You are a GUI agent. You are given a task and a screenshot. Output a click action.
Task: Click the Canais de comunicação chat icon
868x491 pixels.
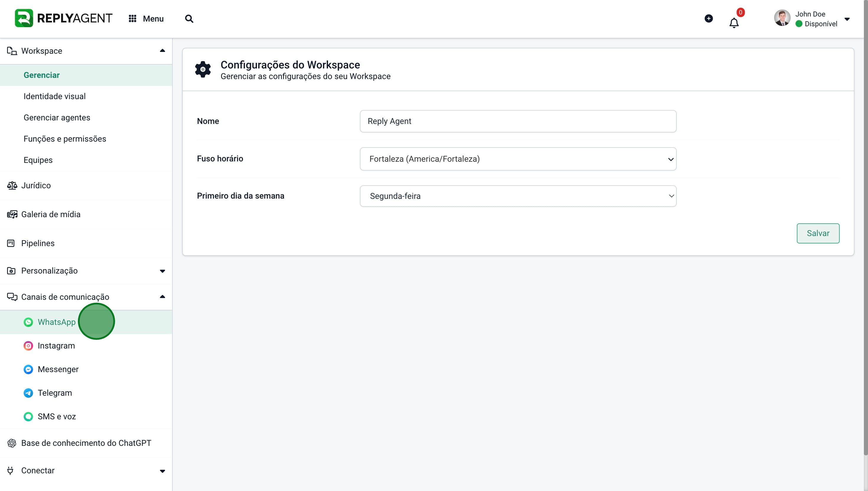[x=12, y=297]
